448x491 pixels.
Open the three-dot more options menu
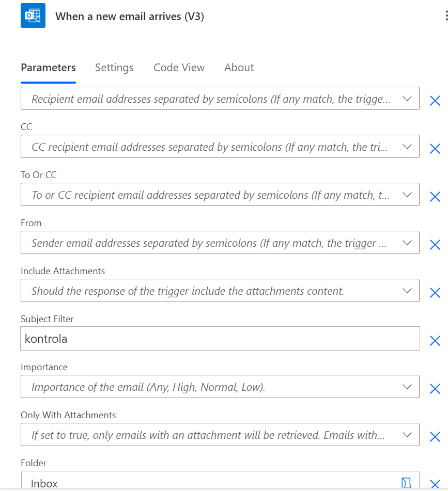(445, 16)
